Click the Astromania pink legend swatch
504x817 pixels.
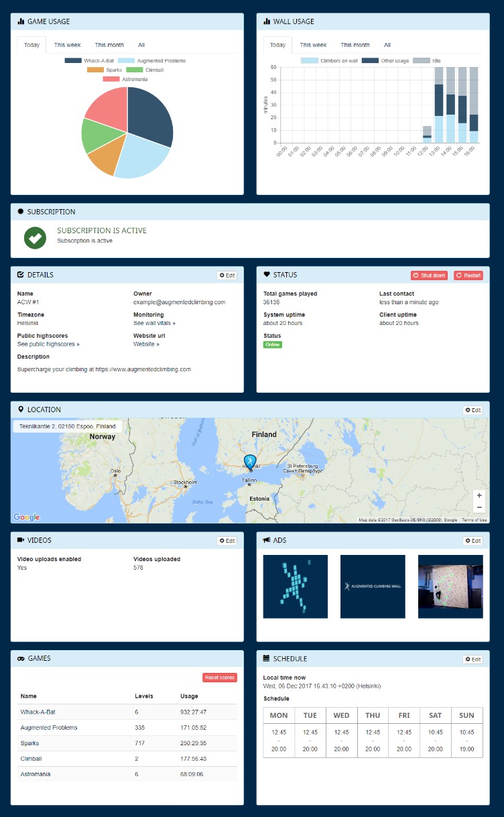[x=111, y=79]
